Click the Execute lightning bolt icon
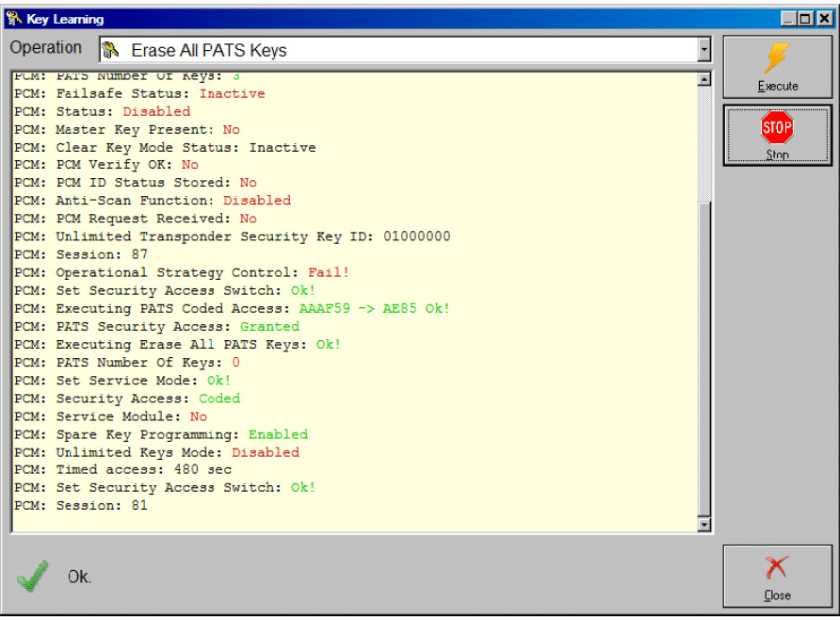The height and width of the screenshot is (620, 840). pyautogui.click(x=777, y=59)
